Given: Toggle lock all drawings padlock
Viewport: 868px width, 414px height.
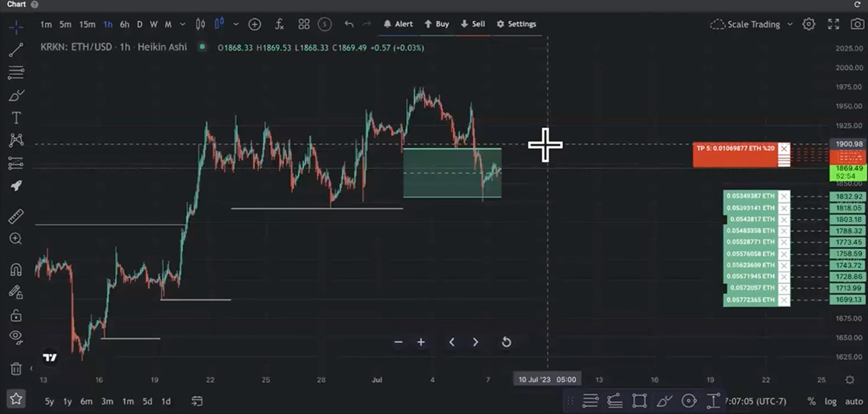Looking at the screenshot, I should click(x=15, y=315).
